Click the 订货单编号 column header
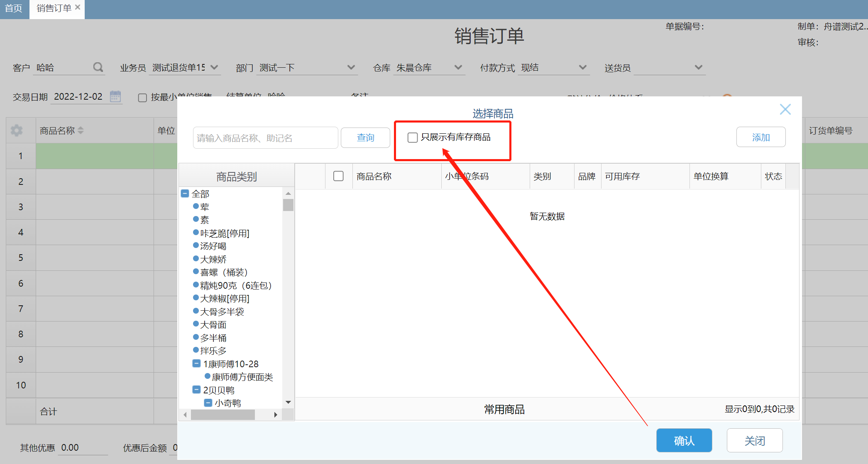The width and height of the screenshot is (868, 464). 831,131
